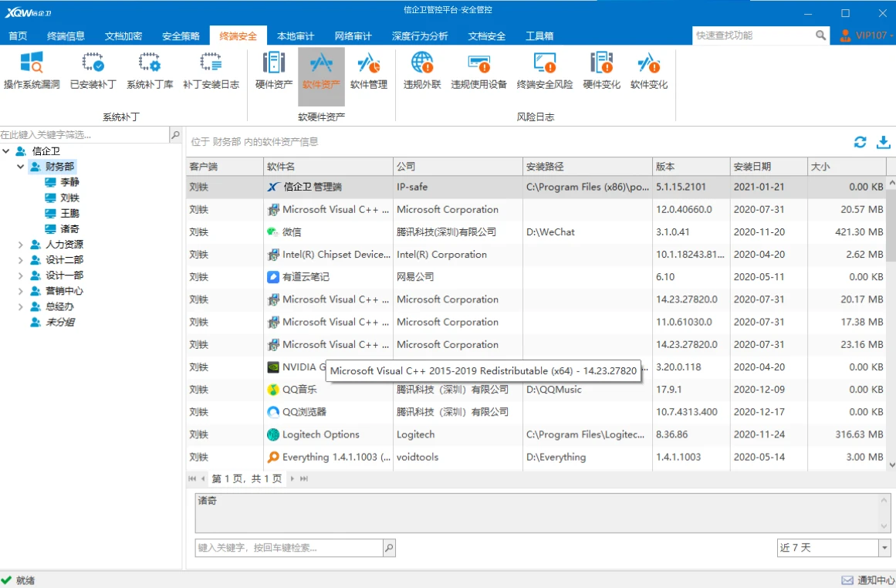Click the quick function search magnifier
This screenshot has height=588, width=896.
820,35
